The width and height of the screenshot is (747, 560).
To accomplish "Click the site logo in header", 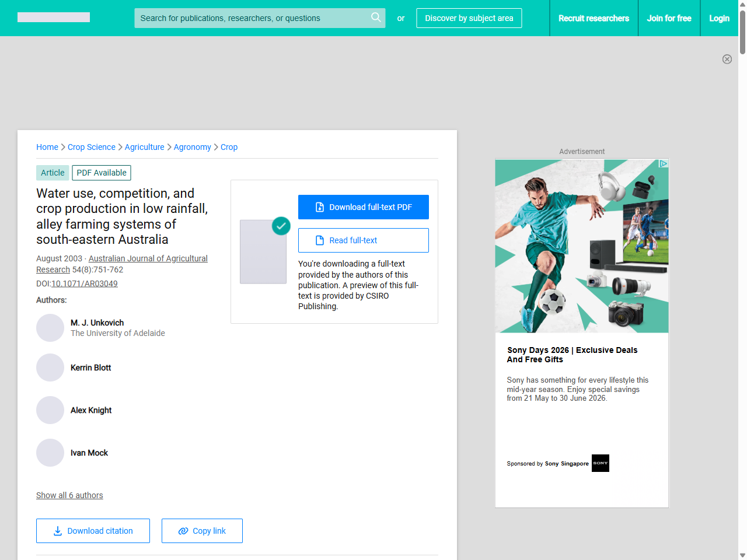I will click(x=54, y=17).
